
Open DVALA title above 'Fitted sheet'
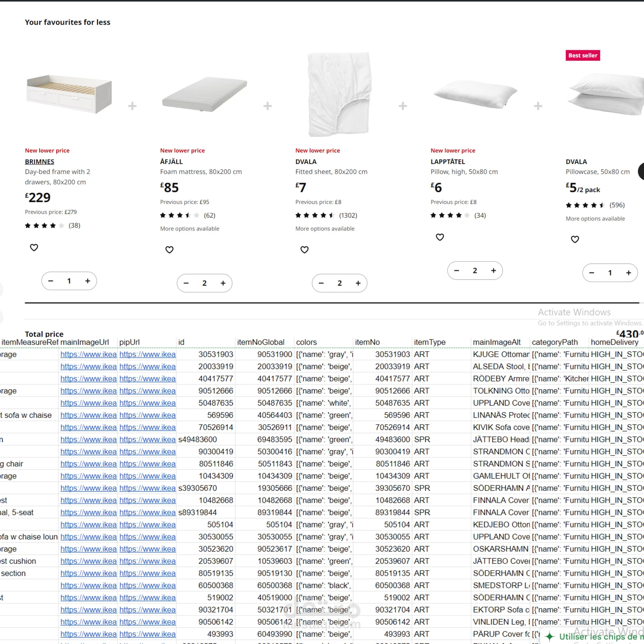click(x=306, y=162)
